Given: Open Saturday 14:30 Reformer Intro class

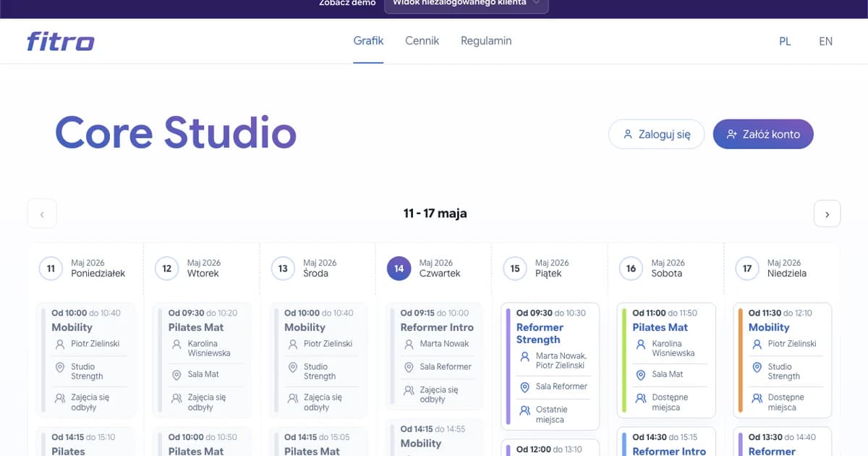Looking at the screenshot, I should [x=666, y=442].
